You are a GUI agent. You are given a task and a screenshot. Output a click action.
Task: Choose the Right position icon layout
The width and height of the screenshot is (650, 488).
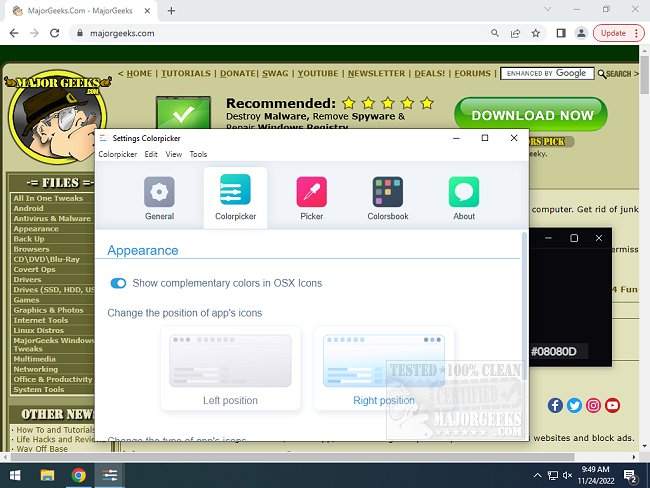click(384, 368)
